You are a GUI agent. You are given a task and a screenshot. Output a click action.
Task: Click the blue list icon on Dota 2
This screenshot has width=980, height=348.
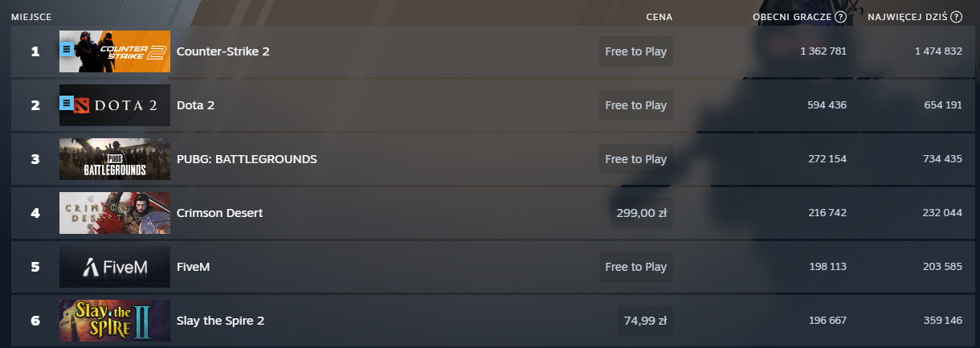(x=67, y=103)
